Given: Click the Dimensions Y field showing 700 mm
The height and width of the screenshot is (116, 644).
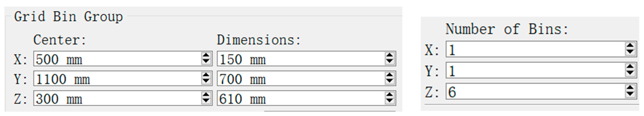Looking at the screenshot, I should pyautogui.click(x=300, y=79).
